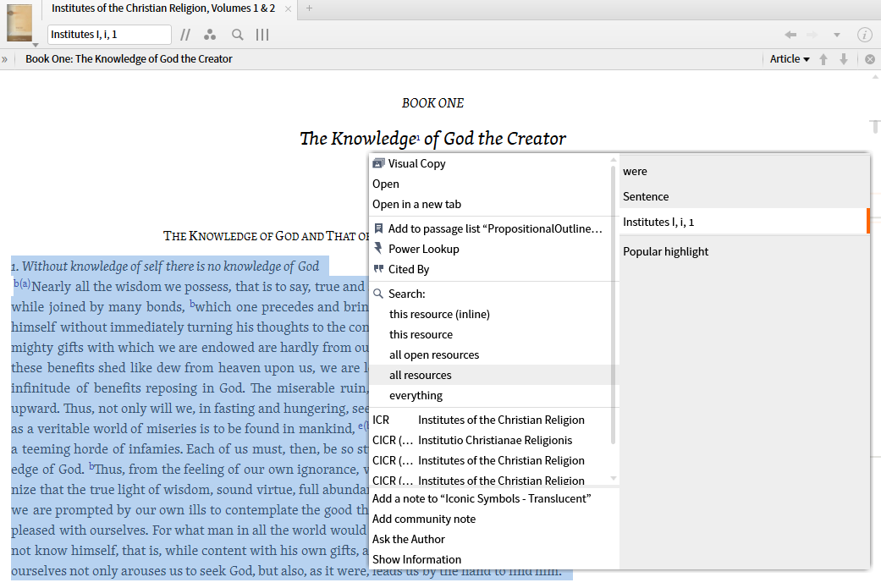Click the Book One breadcrumb title

pos(129,59)
